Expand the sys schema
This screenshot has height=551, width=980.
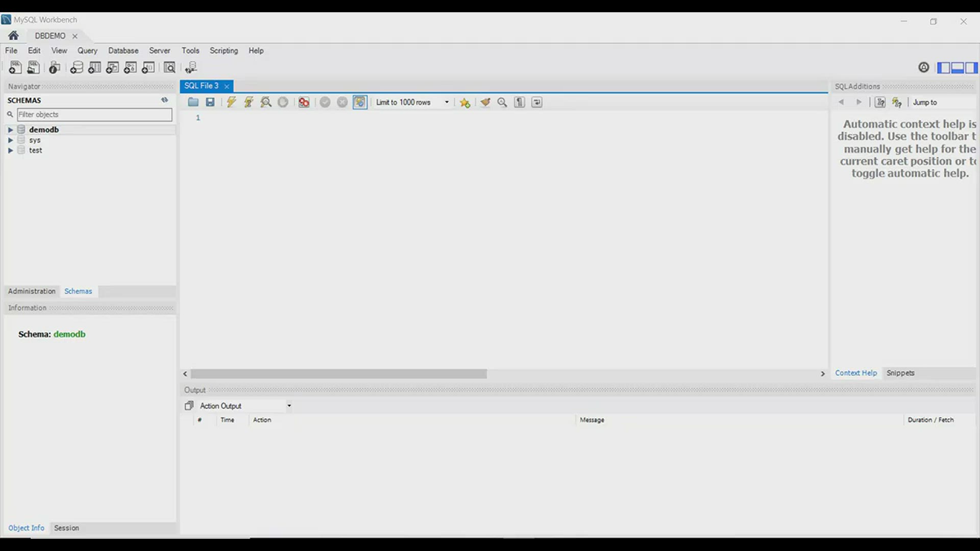click(x=10, y=140)
